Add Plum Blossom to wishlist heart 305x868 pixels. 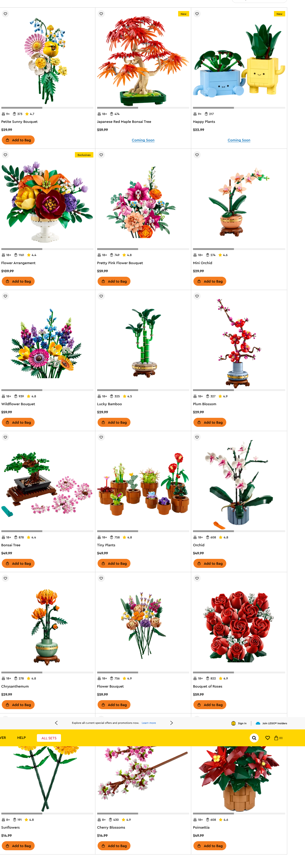point(197,296)
